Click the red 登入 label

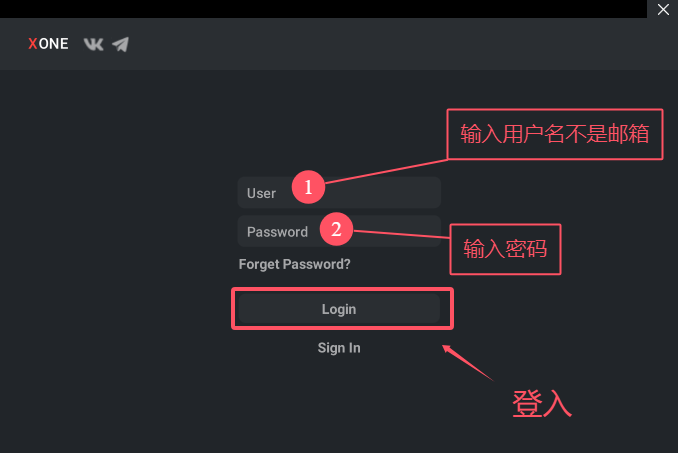(x=541, y=403)
